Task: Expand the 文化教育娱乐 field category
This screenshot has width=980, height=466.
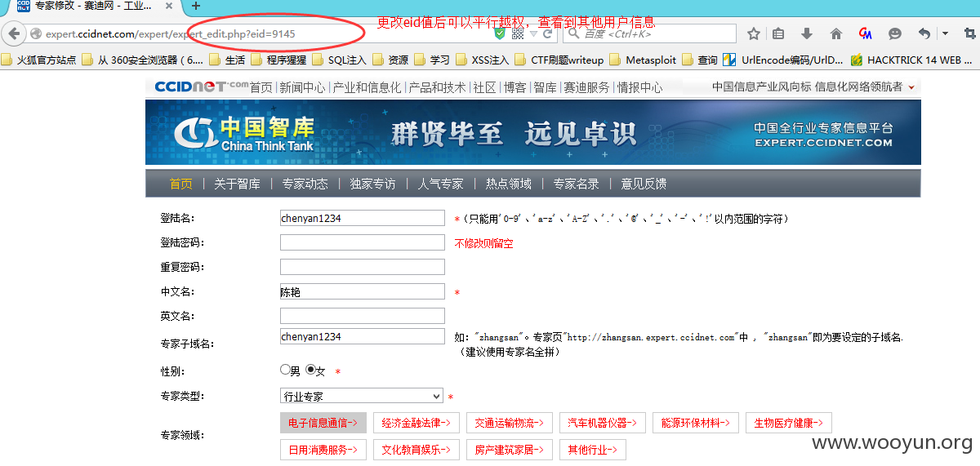Action: pyautogui.click(x=416, y=450)
